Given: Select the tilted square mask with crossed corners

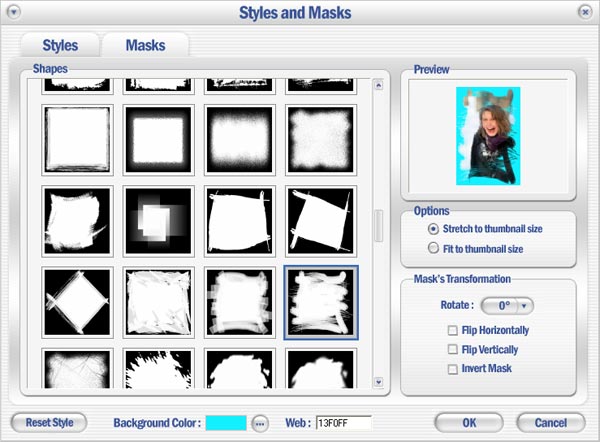Looking at the screenshot, I should click(321, 221).
